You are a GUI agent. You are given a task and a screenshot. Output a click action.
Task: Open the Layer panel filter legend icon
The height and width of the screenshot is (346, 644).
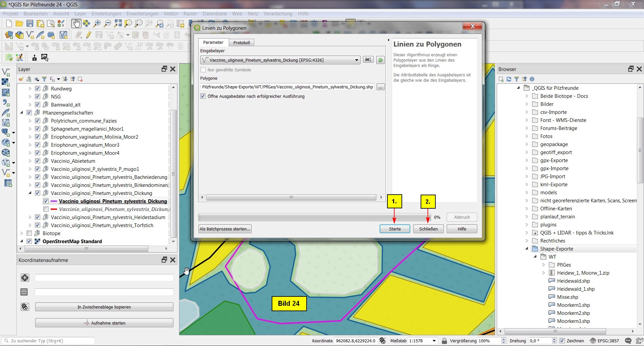pyautogui.click(x=44, y=79)
